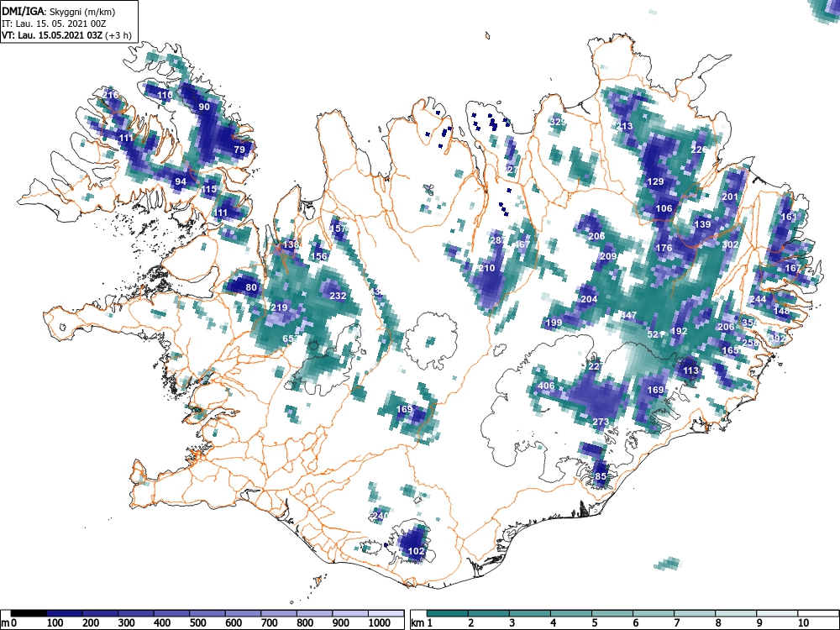Click the visibility value '392' on the map

coord(777,339)
